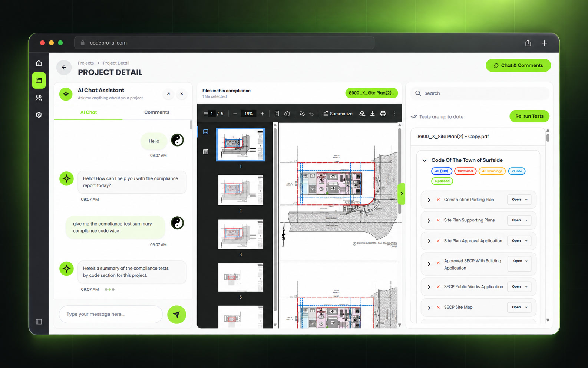
Task: Click the PDF page number field
Action: [x=212, y=114]
